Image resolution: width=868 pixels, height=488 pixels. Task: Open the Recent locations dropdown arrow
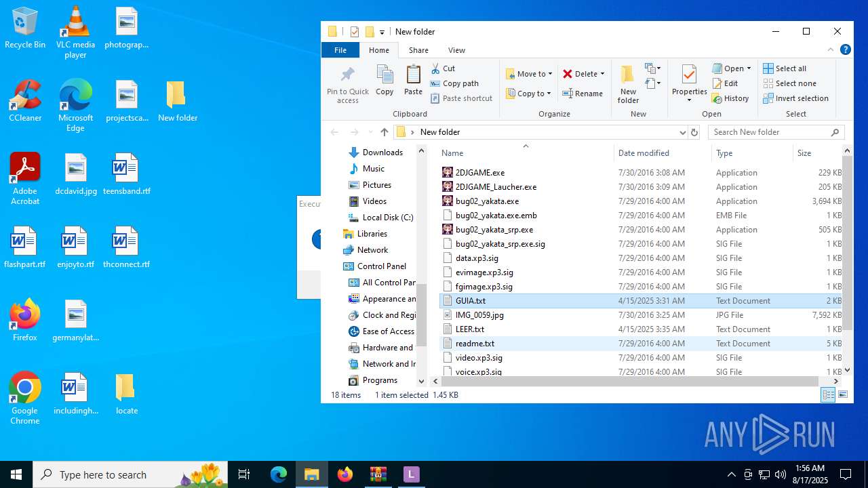coord(370,132)
